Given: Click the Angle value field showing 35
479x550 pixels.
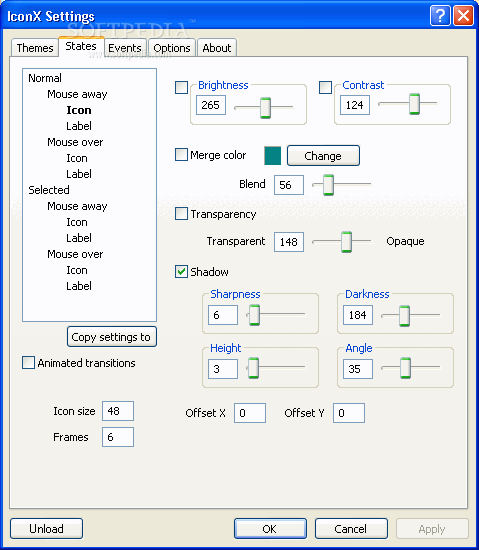Looking at the screenshot, I should [x=358, y=369].
